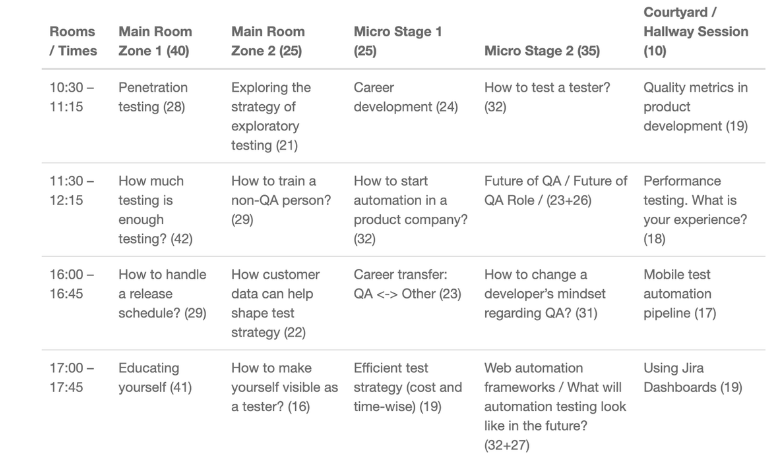Select the '16:00 – 16:45' time slot row label
779x470 pixels.
pos(73,284)
